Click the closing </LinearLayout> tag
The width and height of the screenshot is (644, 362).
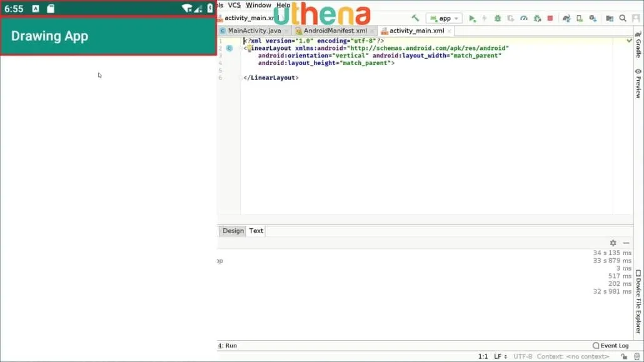pyautogui.click(x=271, y=78)
